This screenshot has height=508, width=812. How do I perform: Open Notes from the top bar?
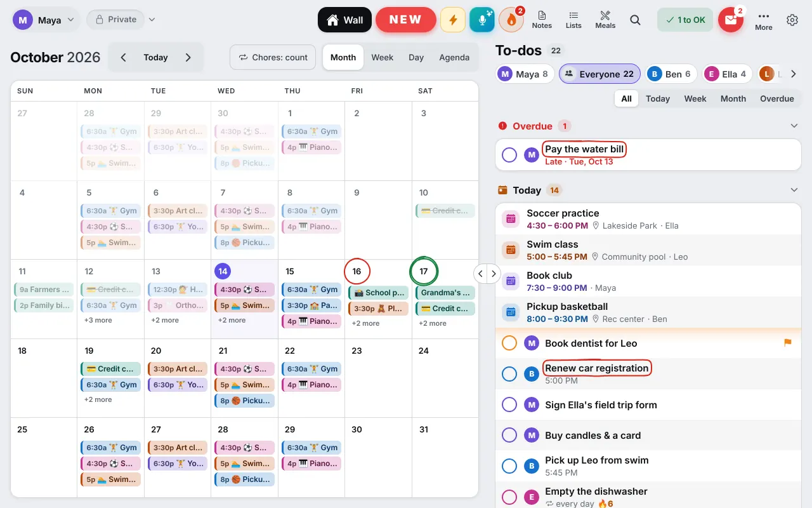pyautogui.click(x=542, y=20)
